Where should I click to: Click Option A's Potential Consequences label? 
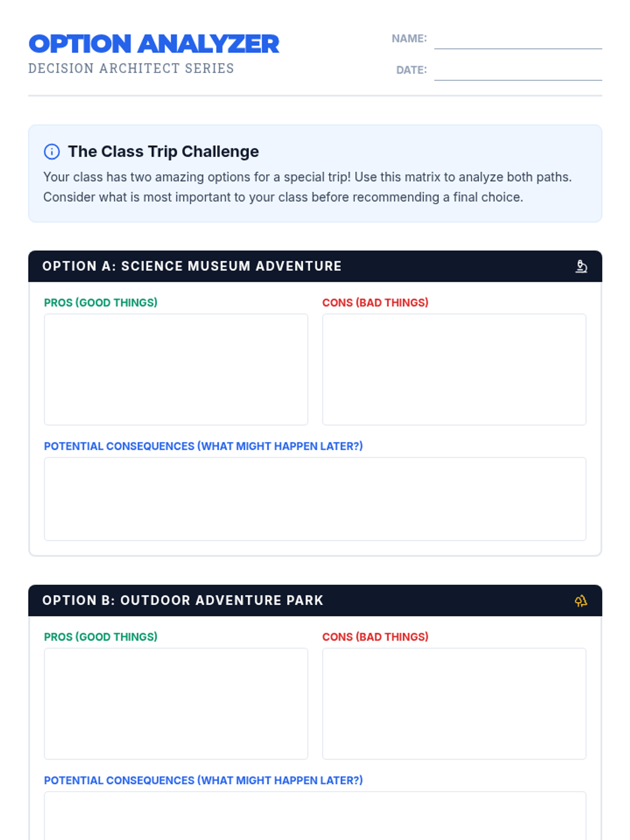[x=203, y=446]
